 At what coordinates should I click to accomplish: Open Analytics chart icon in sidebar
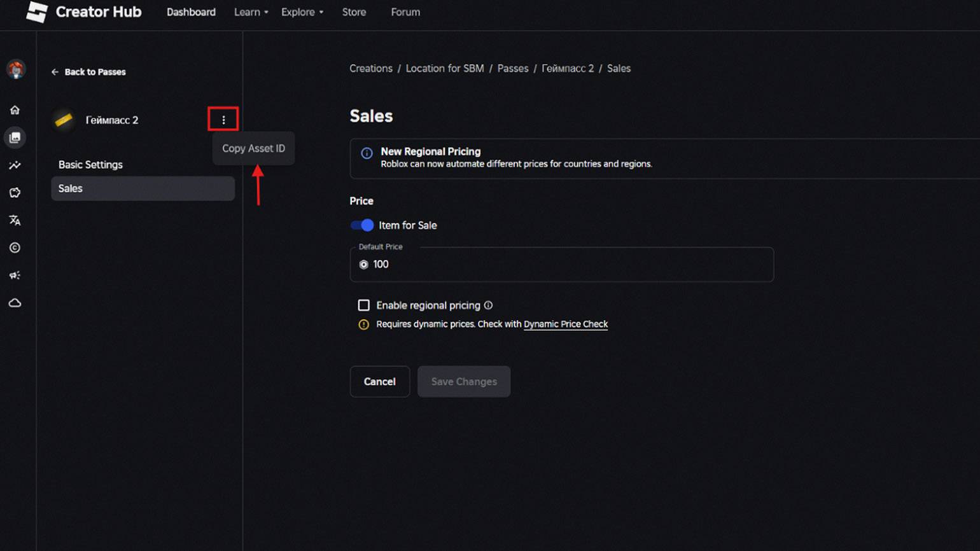pos(15,165)
